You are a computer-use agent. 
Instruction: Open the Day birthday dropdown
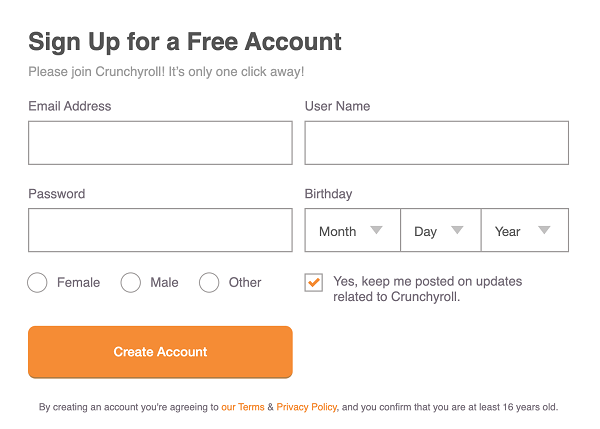click(440, 230)
